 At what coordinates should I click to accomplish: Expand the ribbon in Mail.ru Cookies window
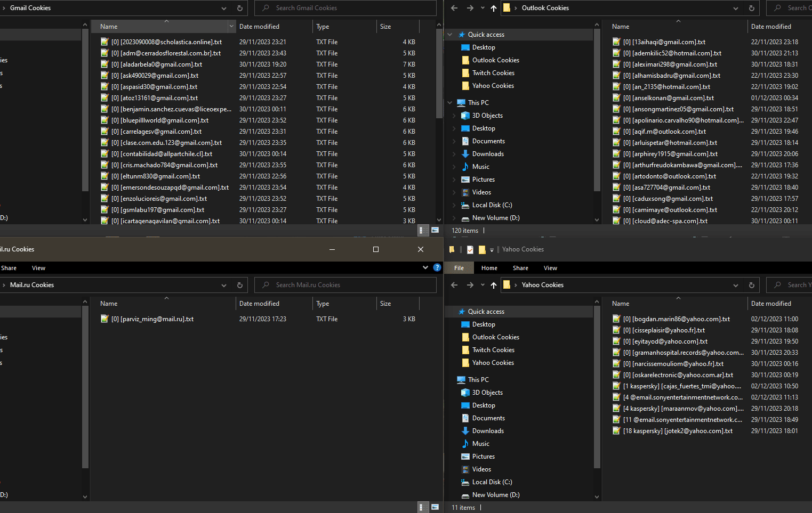click(x=425, y=267)
